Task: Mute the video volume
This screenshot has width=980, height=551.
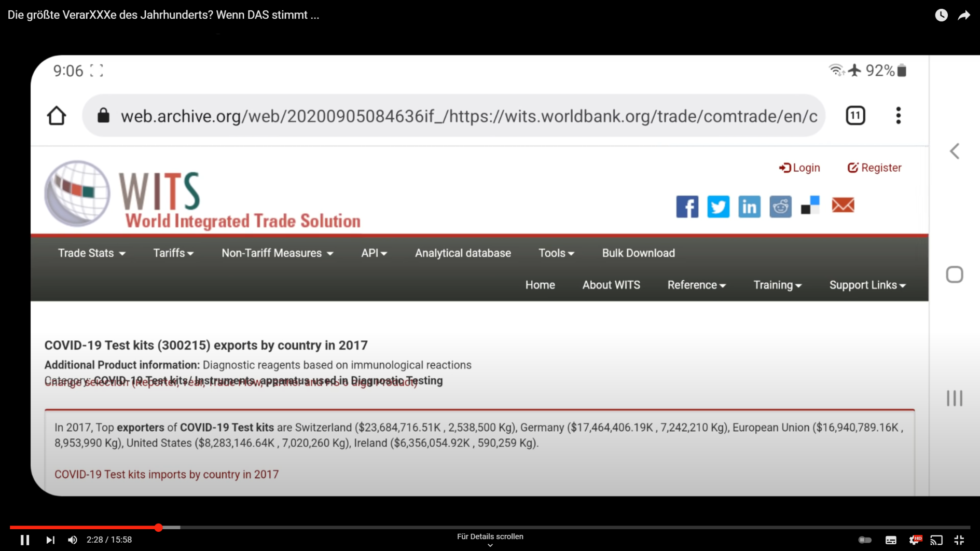Action: point(73,540)
